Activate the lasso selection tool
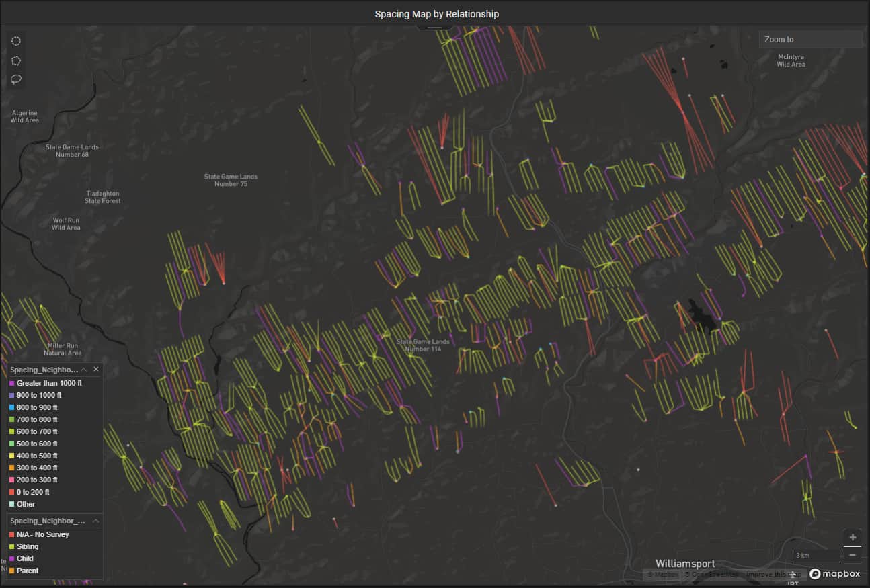Viewport: 870px width, 588px height. (x=16, y=79)
